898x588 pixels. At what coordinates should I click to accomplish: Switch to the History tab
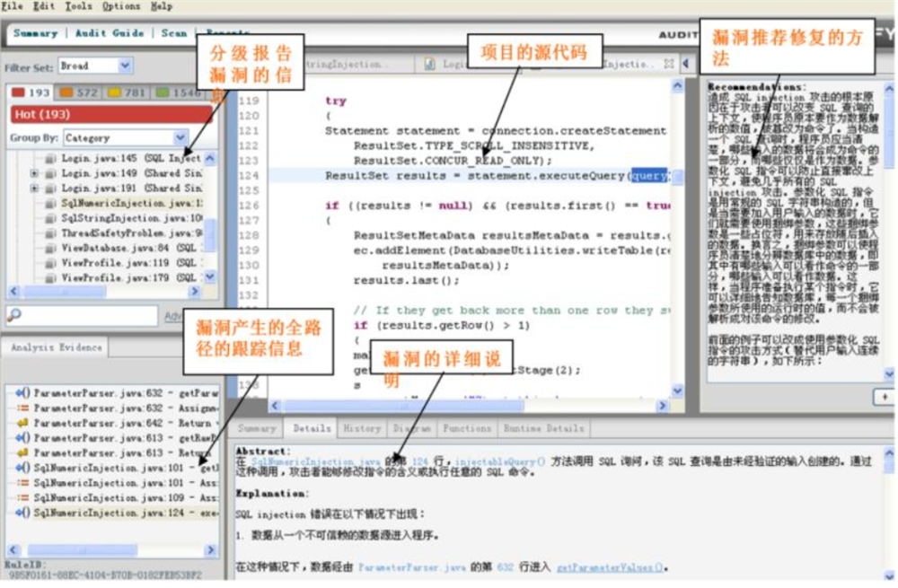pyautogui.click(x=362, y=429)
